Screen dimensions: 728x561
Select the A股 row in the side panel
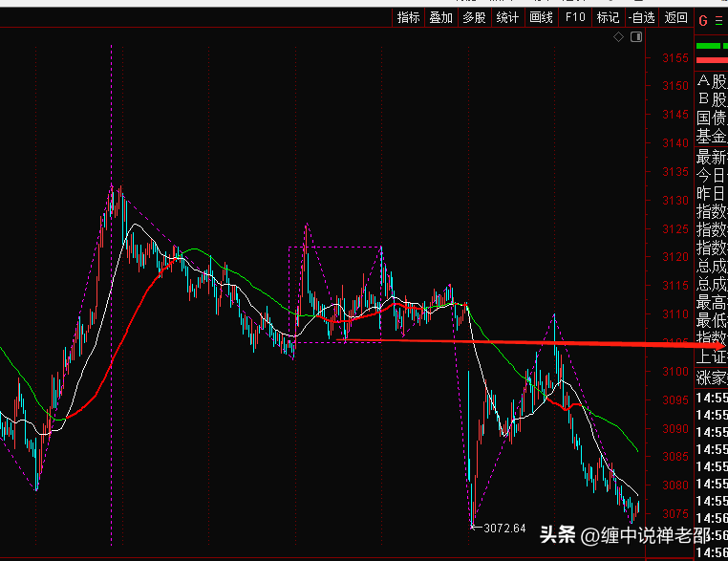pos(712,81)
